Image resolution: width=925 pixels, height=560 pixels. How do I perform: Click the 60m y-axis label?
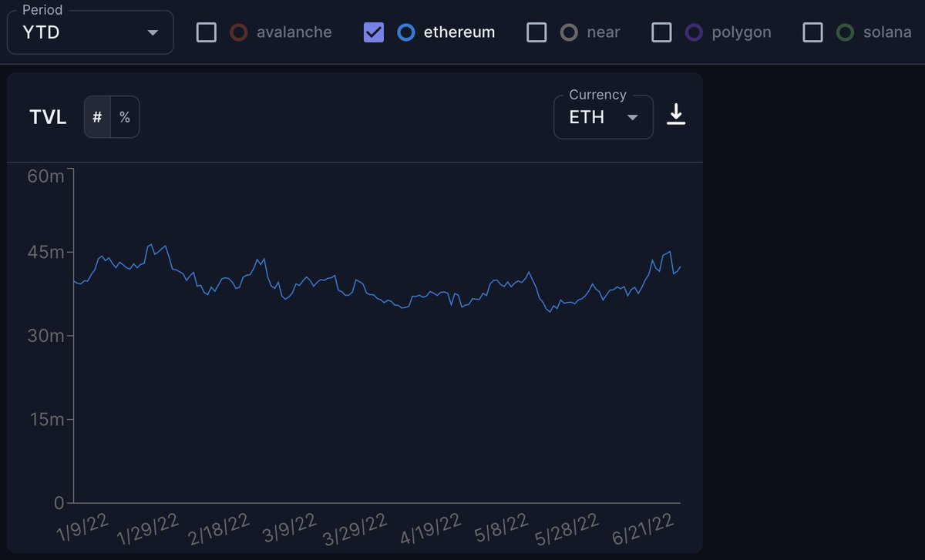click(45, 176)
